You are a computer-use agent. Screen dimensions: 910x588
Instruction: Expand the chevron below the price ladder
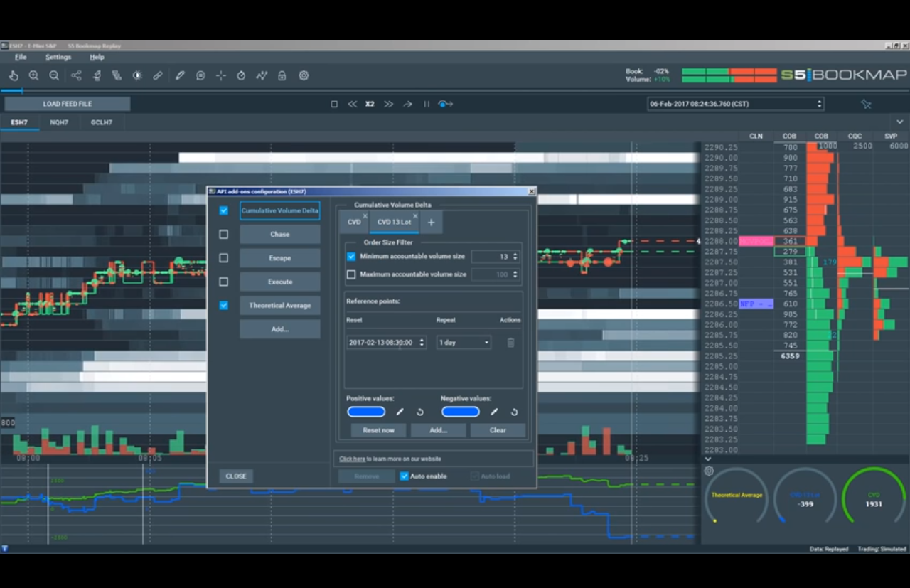point(708,459)
